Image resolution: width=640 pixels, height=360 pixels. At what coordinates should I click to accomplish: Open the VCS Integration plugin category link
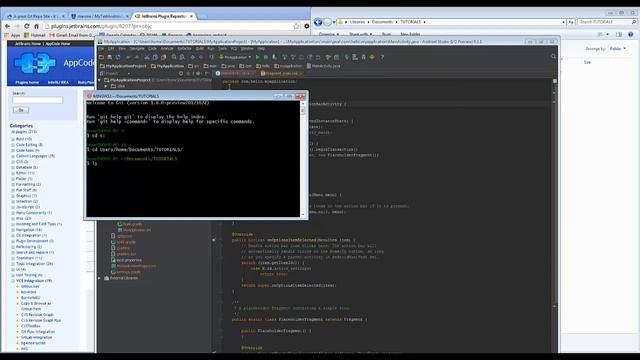pyautogui.click(x=34, y=281)
